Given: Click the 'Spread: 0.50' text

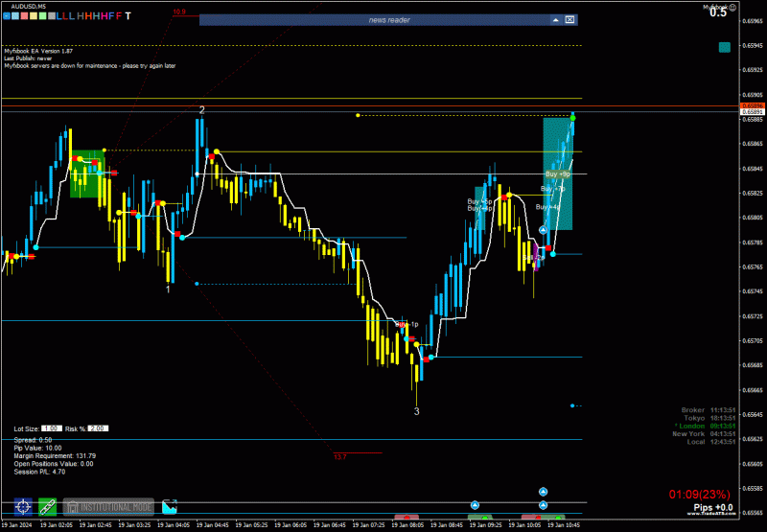Looking at the screenshot, I should coord(33,440).
